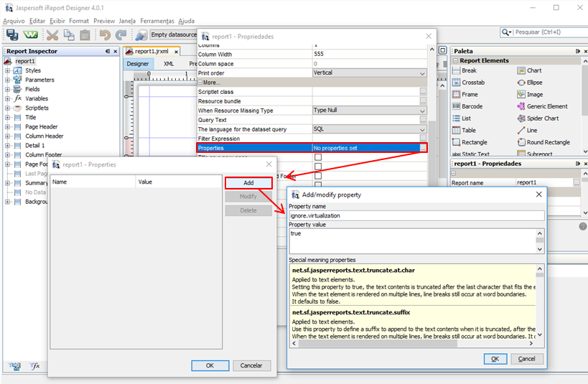Click the Redo arrow toolbar icon
This screenshot has height=384, width=588.
pos(121,35)
